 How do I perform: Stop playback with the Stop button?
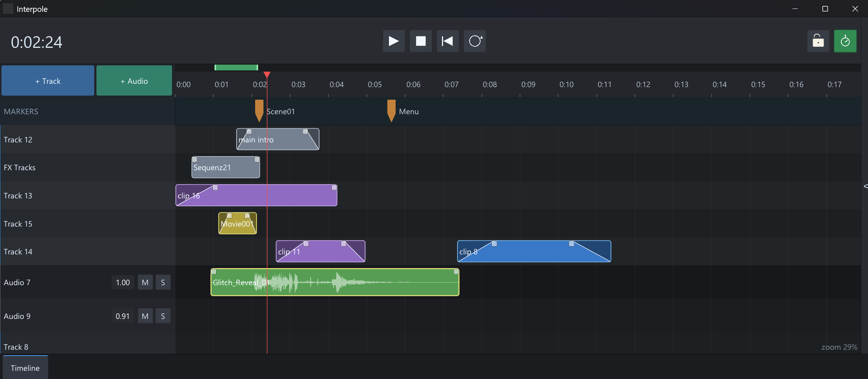(x=420, y=41)
